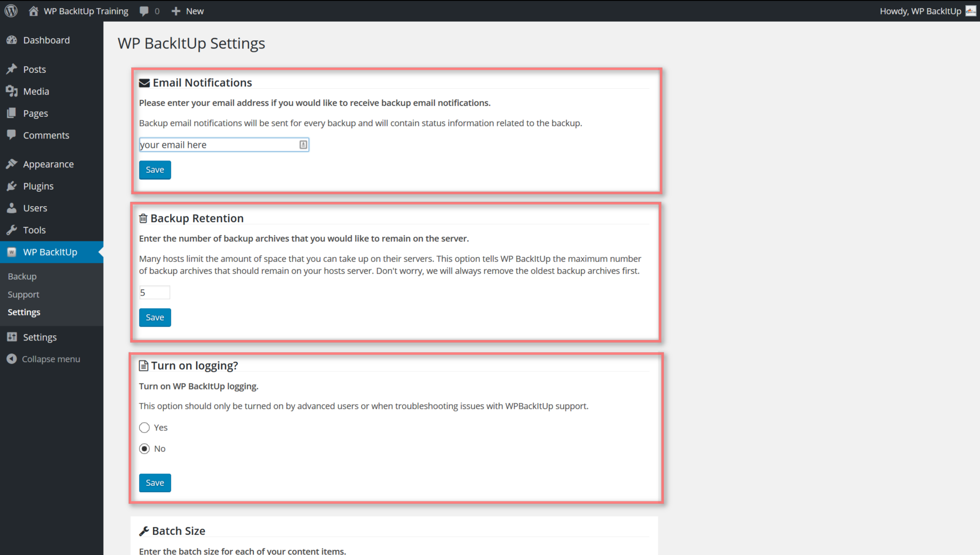This screenshot has width=980, height=555.
Task: Click the envelope icon beside Email Notifications
Action: (144, 83)
